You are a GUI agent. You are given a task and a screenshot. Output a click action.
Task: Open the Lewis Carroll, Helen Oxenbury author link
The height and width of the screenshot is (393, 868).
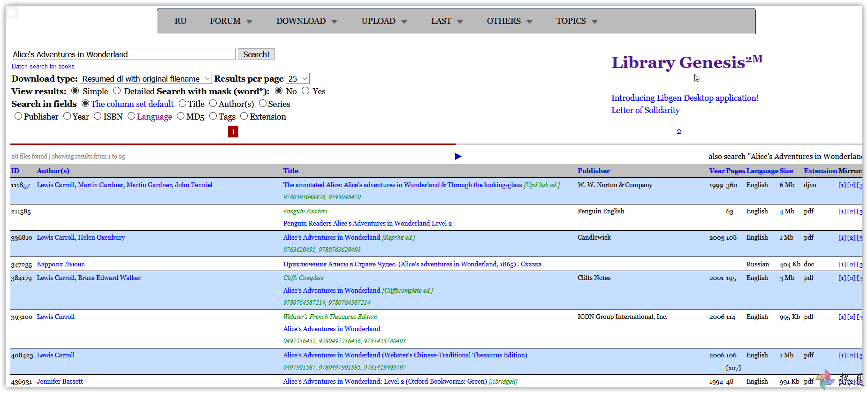pyautogui.click(x=81, y=237)
